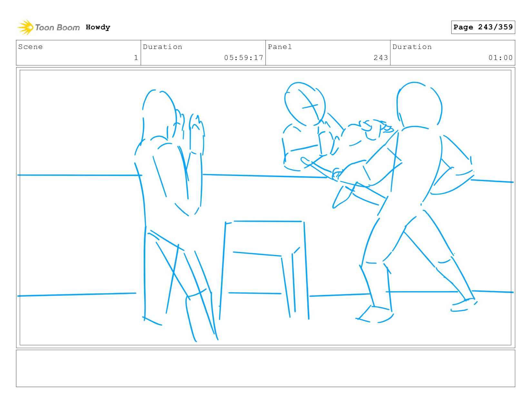Click the panel duration value '01:00'
This screenshot has height=411, width=532.
[x=500, y=58]
